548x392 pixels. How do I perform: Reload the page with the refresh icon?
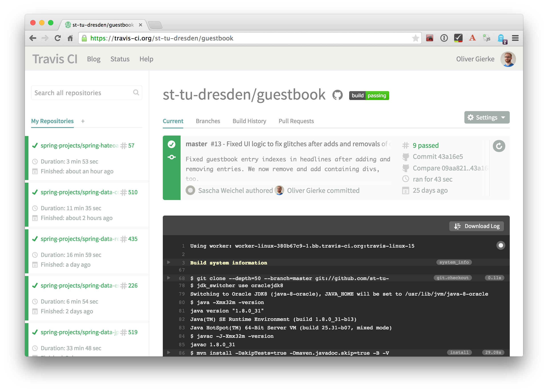[57, 38]
